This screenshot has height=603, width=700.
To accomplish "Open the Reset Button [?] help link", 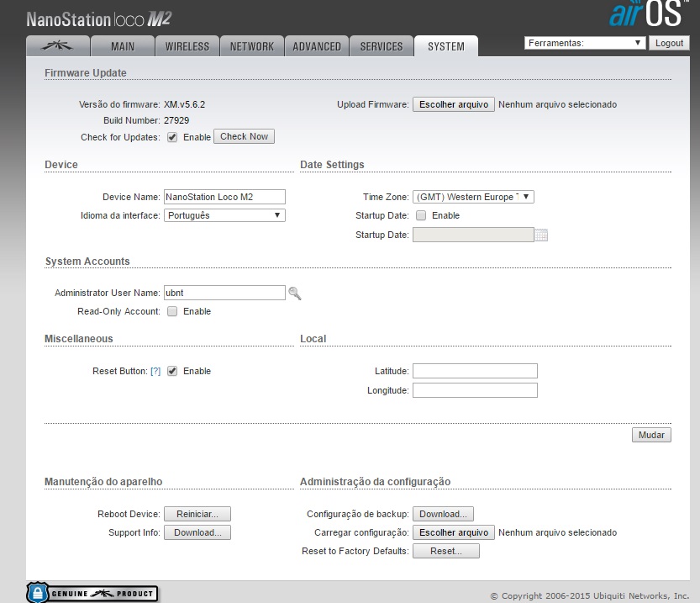I will [x=155, y=371].
